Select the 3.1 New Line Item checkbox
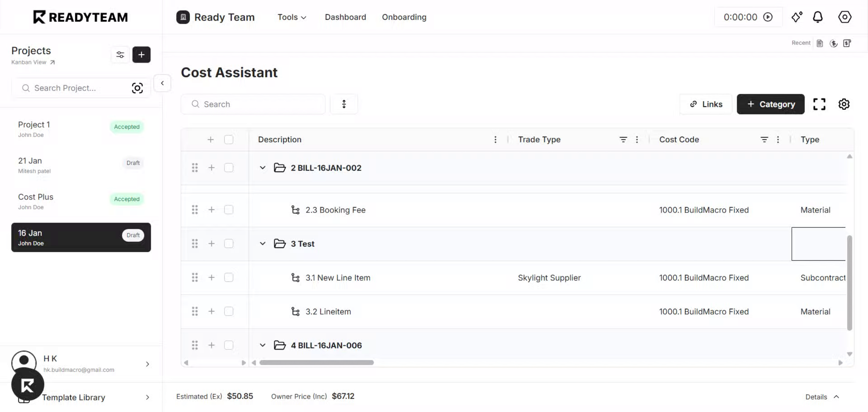Image resolution: width=868 pixels, height=412 pixels. click(x=229, y=278)
